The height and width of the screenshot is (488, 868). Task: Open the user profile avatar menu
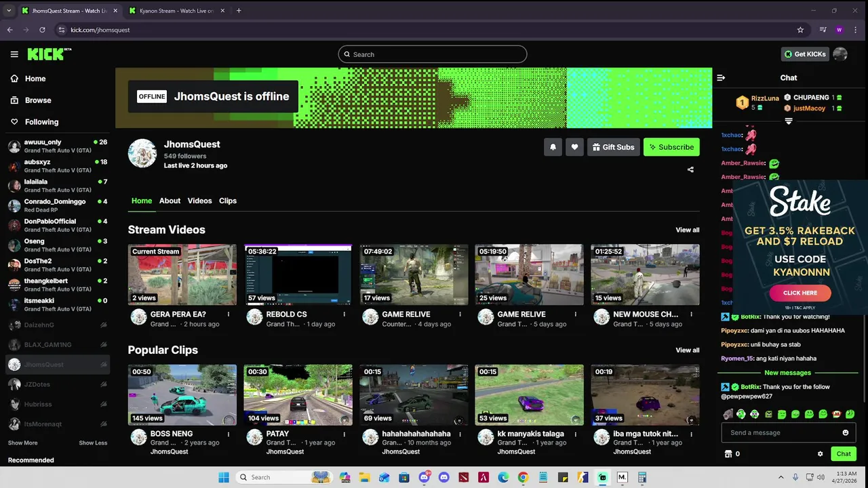(840, 54)
